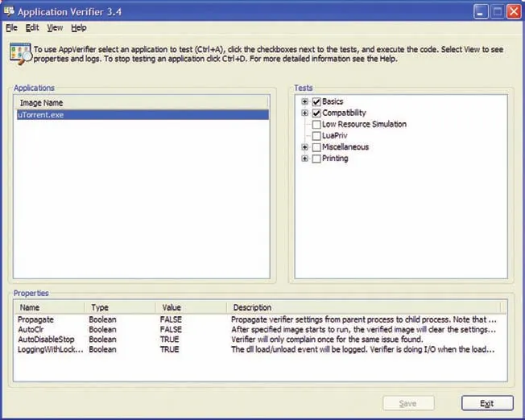Open the View menu

pyautogui.click(x=55, y=28)
